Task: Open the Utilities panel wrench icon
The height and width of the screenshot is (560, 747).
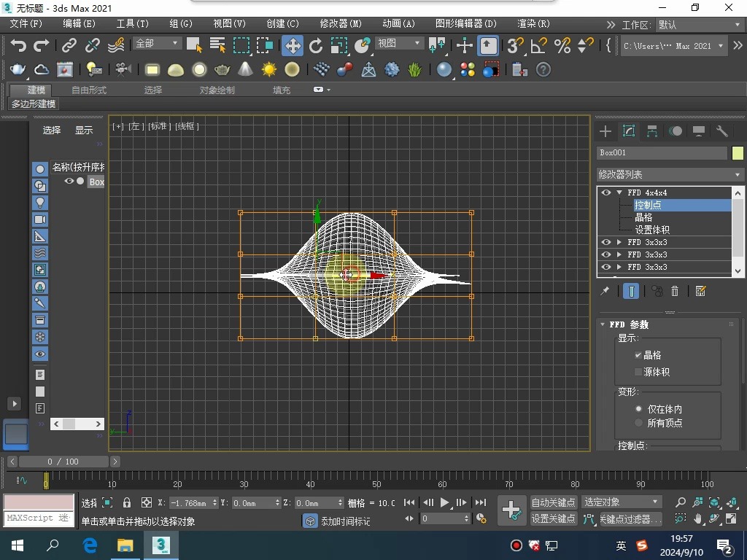Action: [x=723, y=131]
